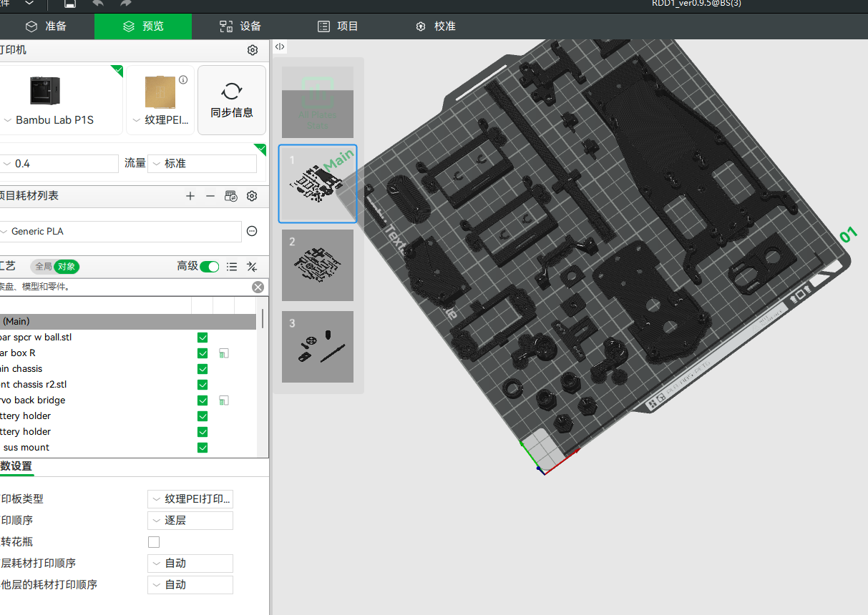The image size is (868, 615).
Task: Add a filament with the plus icon
Action: (190, 195)
